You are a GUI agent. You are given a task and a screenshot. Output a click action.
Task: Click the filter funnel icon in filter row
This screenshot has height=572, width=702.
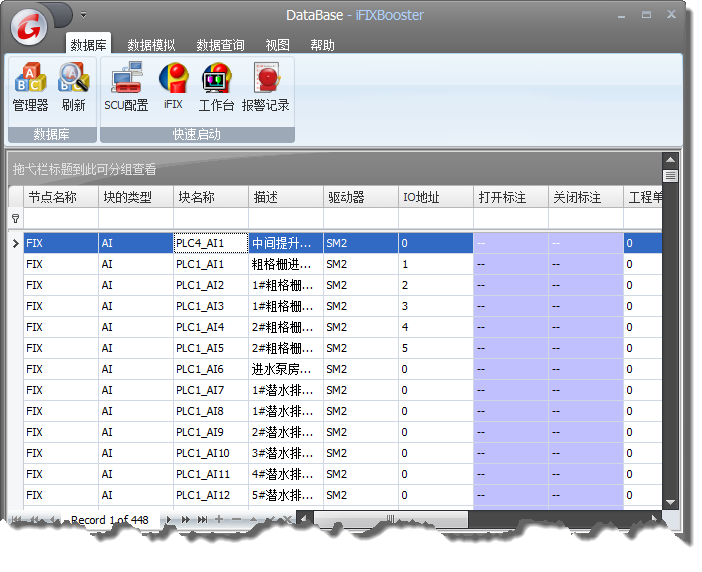16,218
